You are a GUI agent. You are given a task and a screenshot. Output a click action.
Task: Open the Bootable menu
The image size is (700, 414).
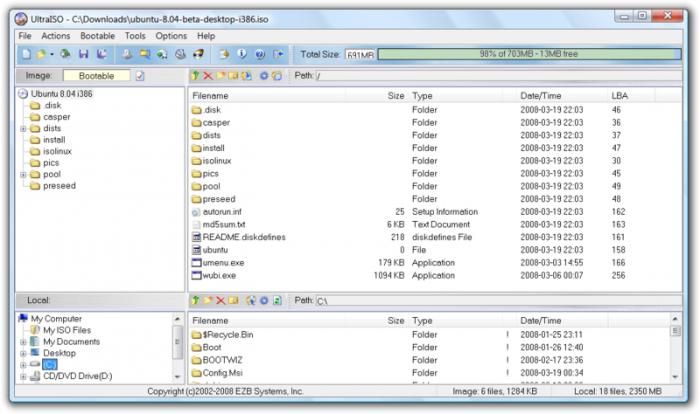coord(97,36)
